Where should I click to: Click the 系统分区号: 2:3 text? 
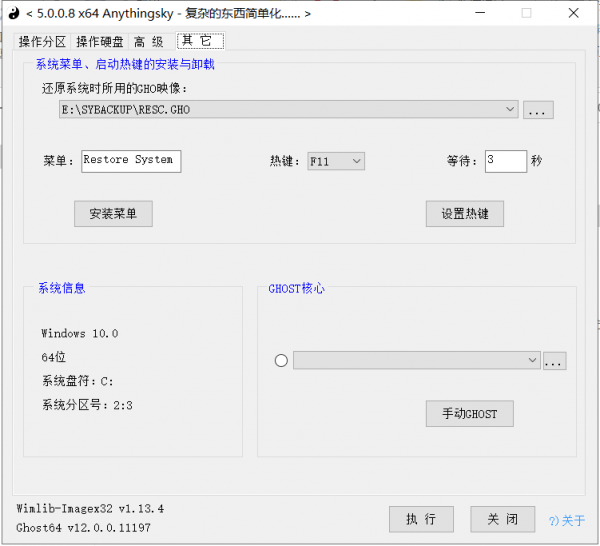coord(87,405)
